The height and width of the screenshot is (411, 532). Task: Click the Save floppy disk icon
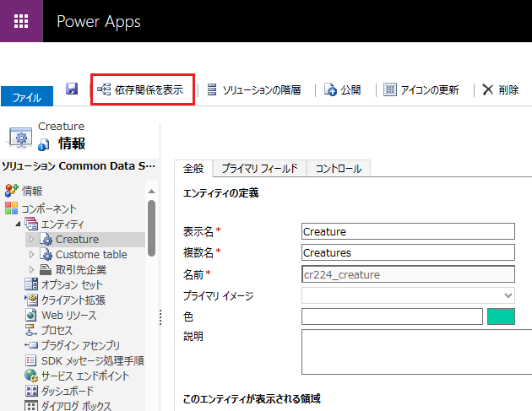pyautogui.click(x=72, y=89)
